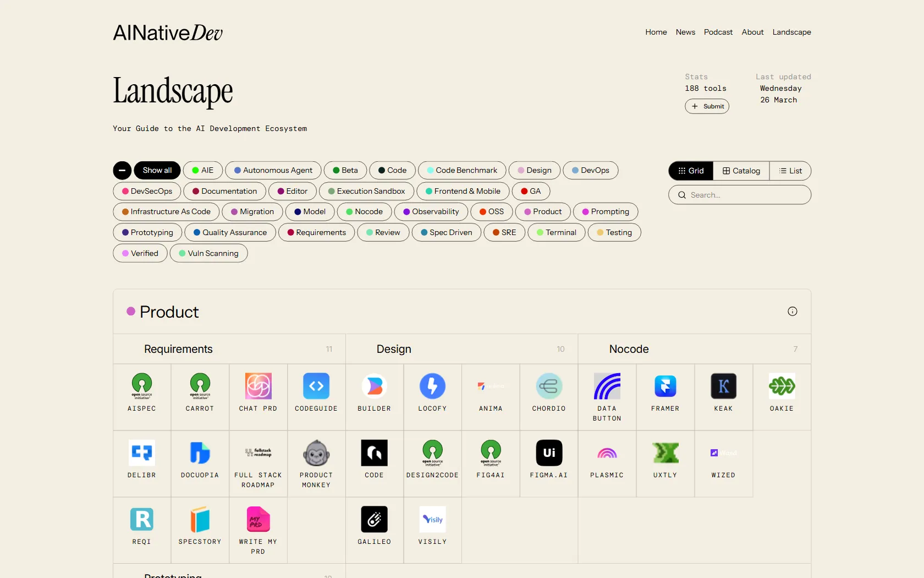The image size is (924, 578).
Task: Toggle the DevSecOps filter tag
Action: click(x=147, y=191)
